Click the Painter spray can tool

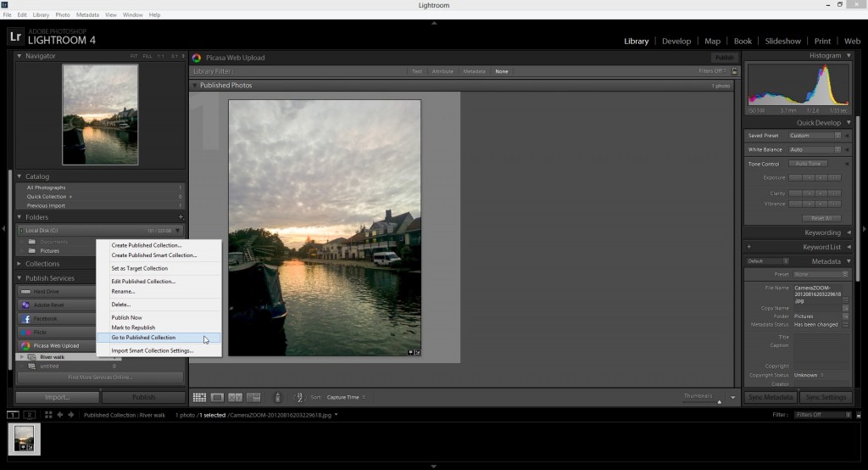click(x=277, y=397)
